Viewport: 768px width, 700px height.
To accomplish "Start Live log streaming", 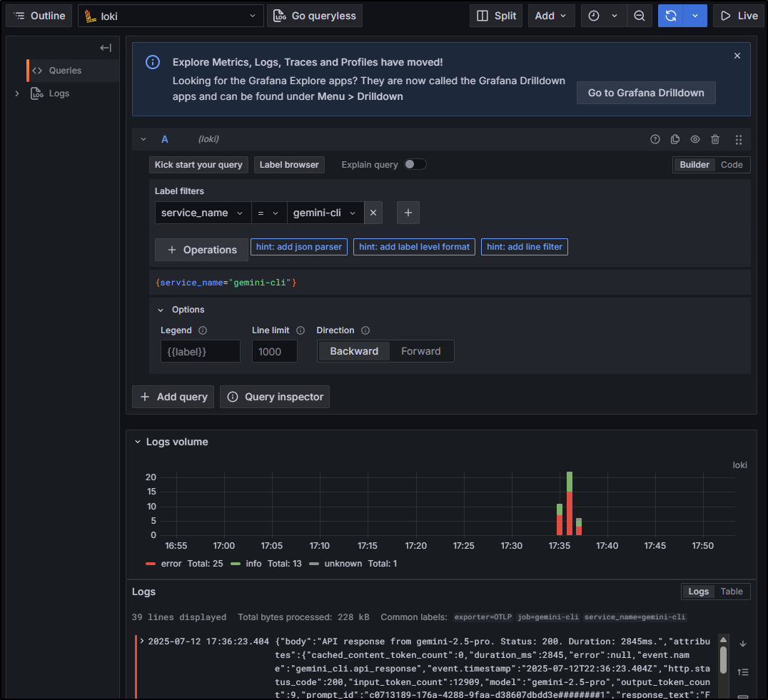I will (x=739, y=16).
